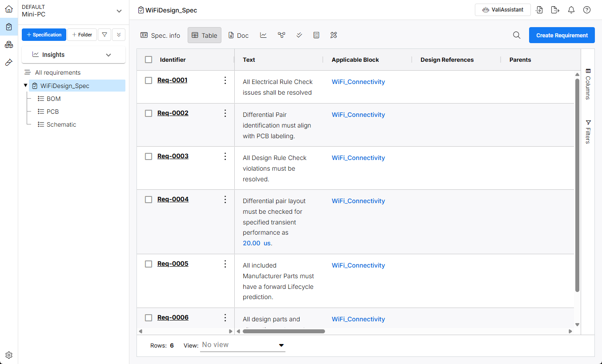Viewport: 602px width, 364px height.
Task: Toggle the select-all header checkbox
Action: pos(148,60)
